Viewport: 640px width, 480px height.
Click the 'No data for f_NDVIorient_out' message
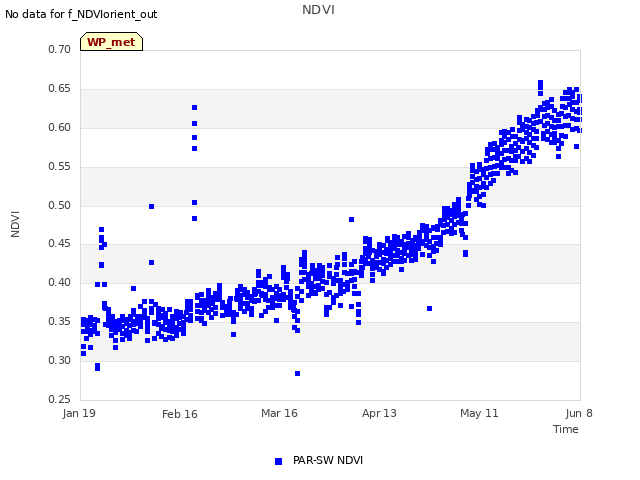pyautogui.click(x=81, y=14)
